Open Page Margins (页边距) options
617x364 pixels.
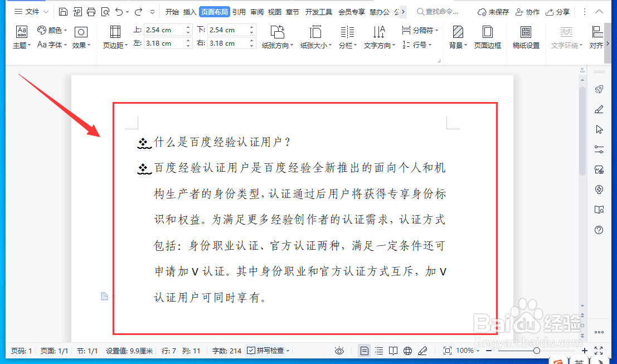point(115,37)
